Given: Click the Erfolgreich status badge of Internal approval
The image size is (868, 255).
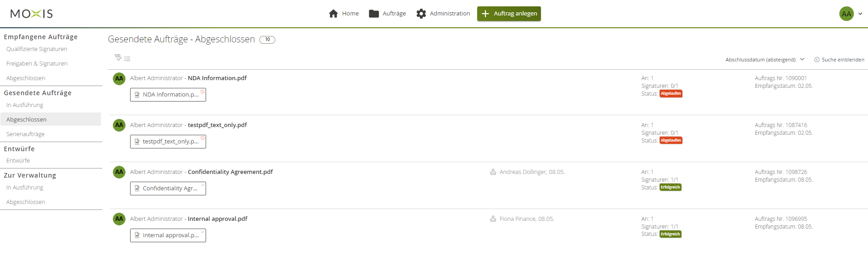Looking at the screenshot, I should tap(670, 234).
